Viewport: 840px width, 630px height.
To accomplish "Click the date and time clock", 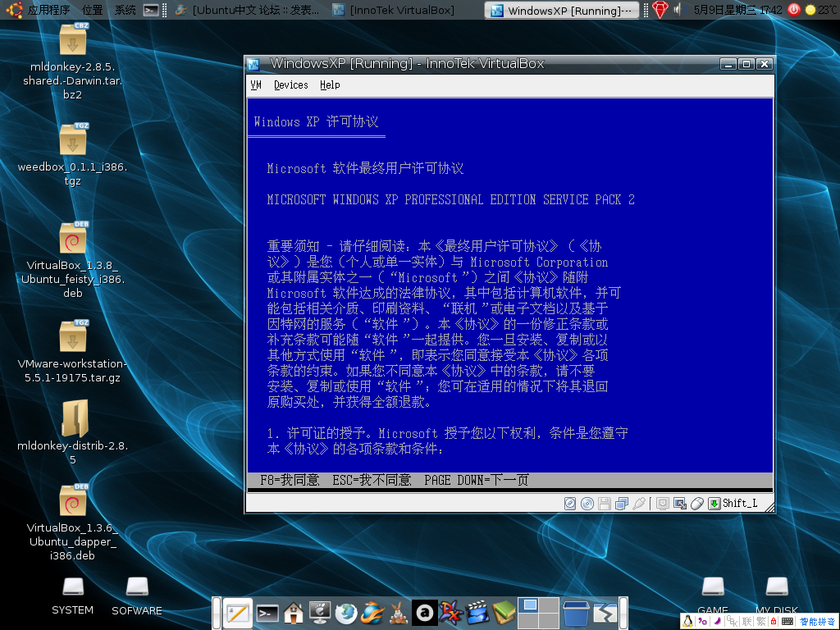I will pos(737,10).
